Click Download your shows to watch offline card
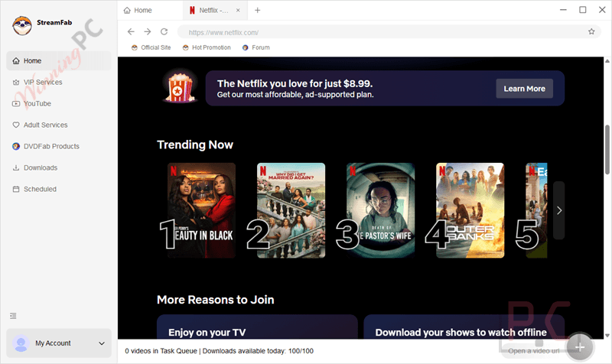 464,327
